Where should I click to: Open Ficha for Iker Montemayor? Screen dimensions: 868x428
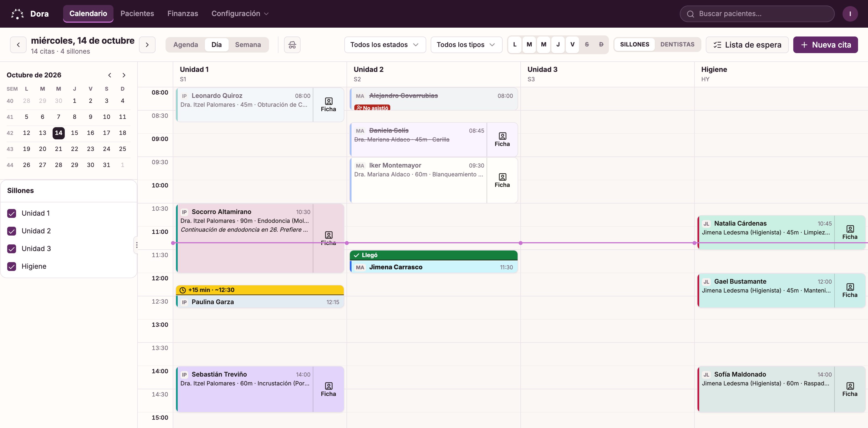[502, 180]
